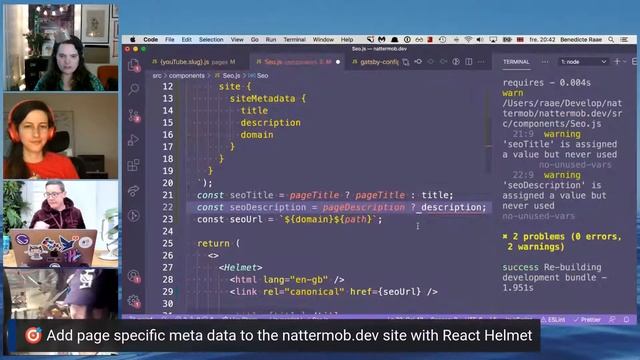Open the Run menu
This screenshot has height=360, width=640.
[x=271, y=40]
